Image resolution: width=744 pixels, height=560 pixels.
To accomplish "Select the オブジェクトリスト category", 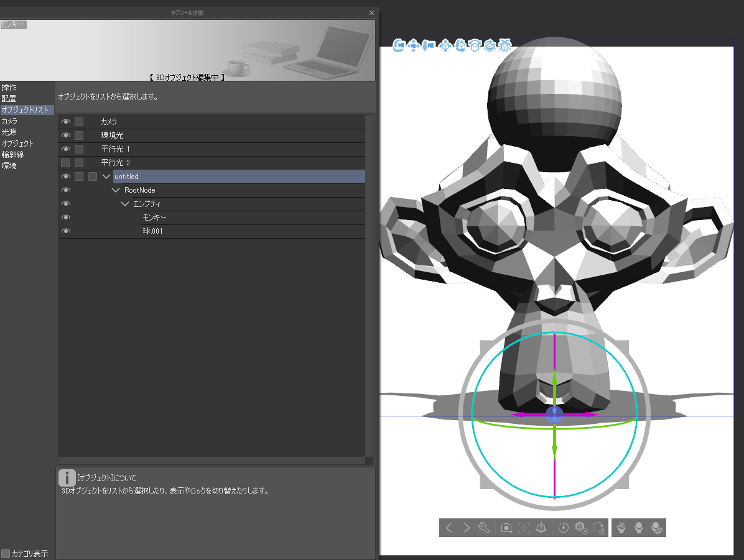I will [27, 109].
